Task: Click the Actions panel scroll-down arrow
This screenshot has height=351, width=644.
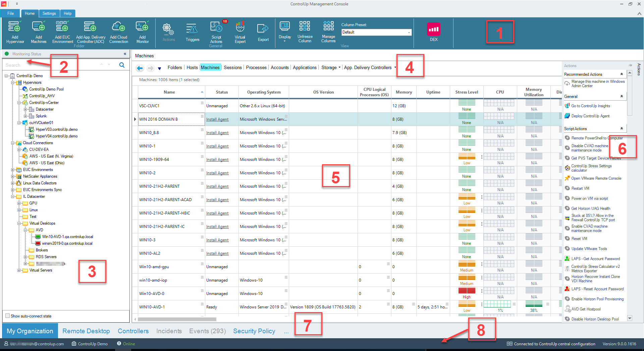Action: click(630, 318)
